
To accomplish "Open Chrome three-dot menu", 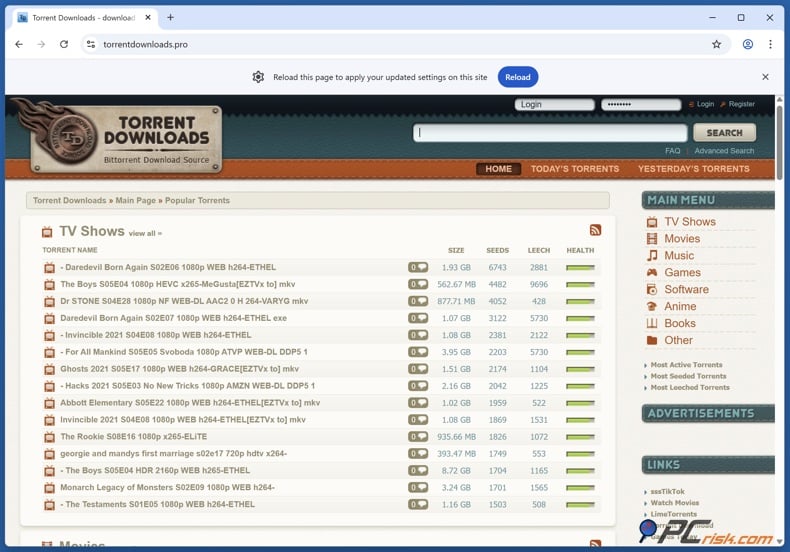I will coord(770,44).
